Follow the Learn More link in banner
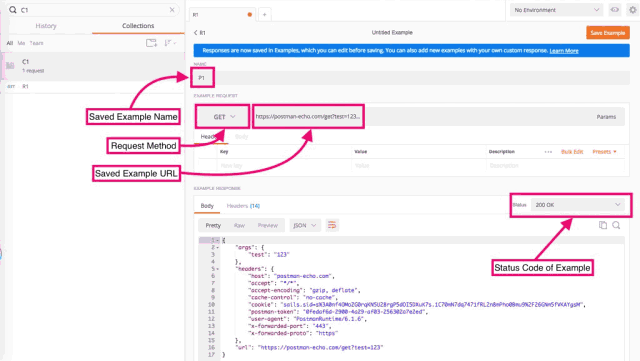 pos(564,51)
